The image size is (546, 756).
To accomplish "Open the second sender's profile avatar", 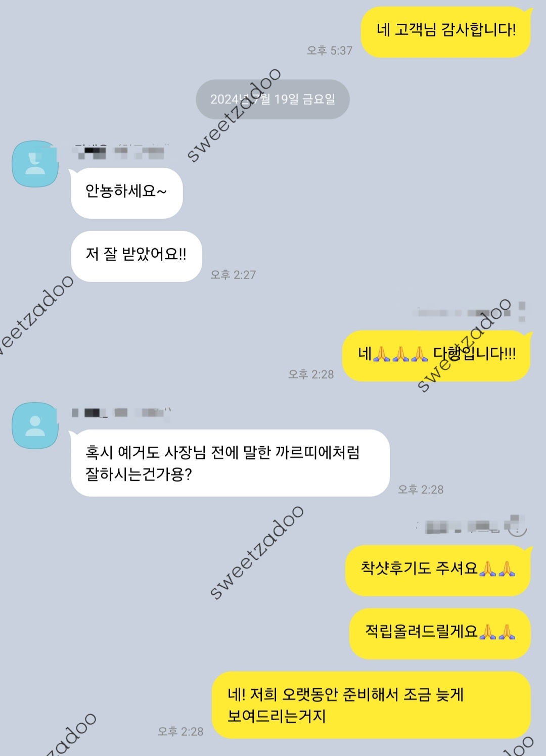I will tap(35, 426).
